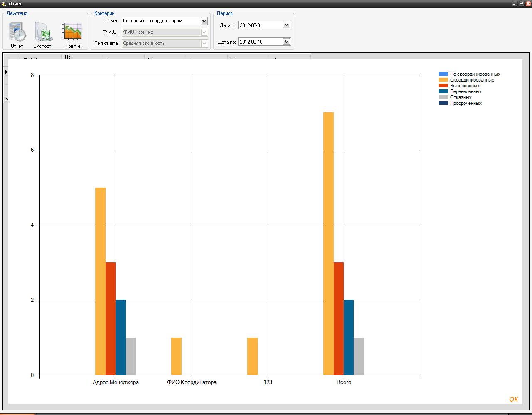Screen dimensions: 532x415
Task: Click the orange bar of height 7 for Всего
Action: [328, 244]
